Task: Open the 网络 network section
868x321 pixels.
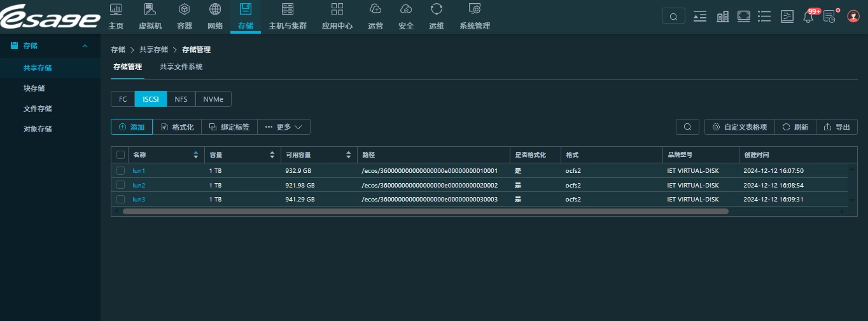Action: (x=215, y=17)
